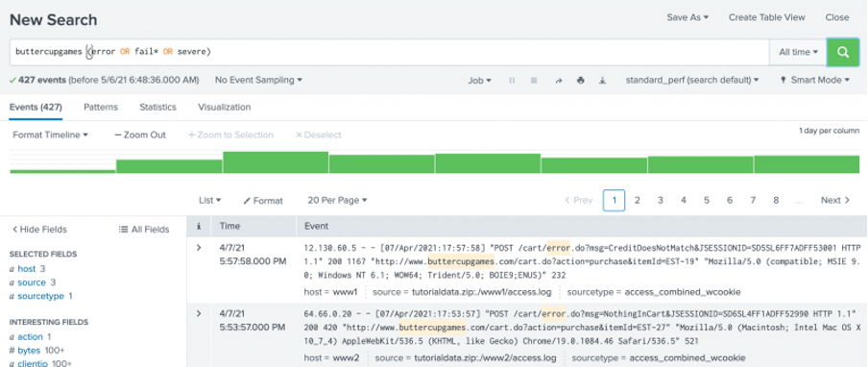The width and height of the screenshot is (868, 367).
Task: Stop the search job
Action: [x=534, y=81]
